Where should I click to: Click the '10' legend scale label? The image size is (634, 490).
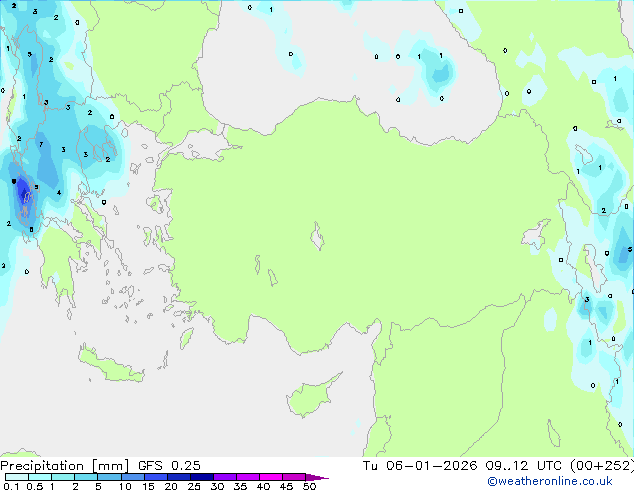125,486
